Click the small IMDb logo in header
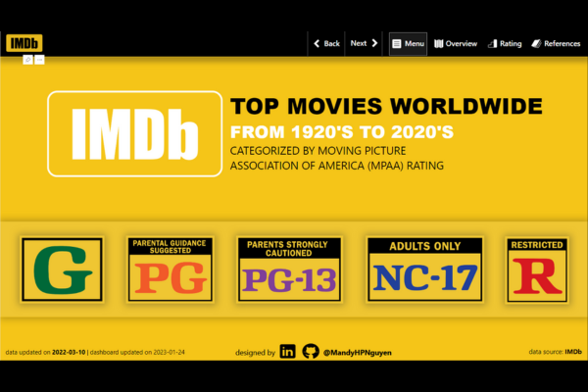The width and height of the screenshot is (588, 392). tap(24, 43)
